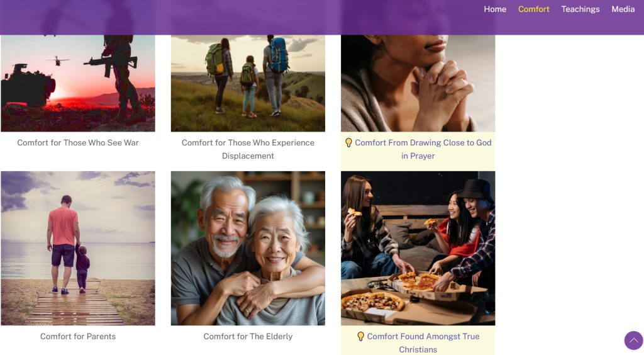Click the hikers with backpacks thumbnail
Viewport: 644px width, 355px height.
(x=248, y=83)
